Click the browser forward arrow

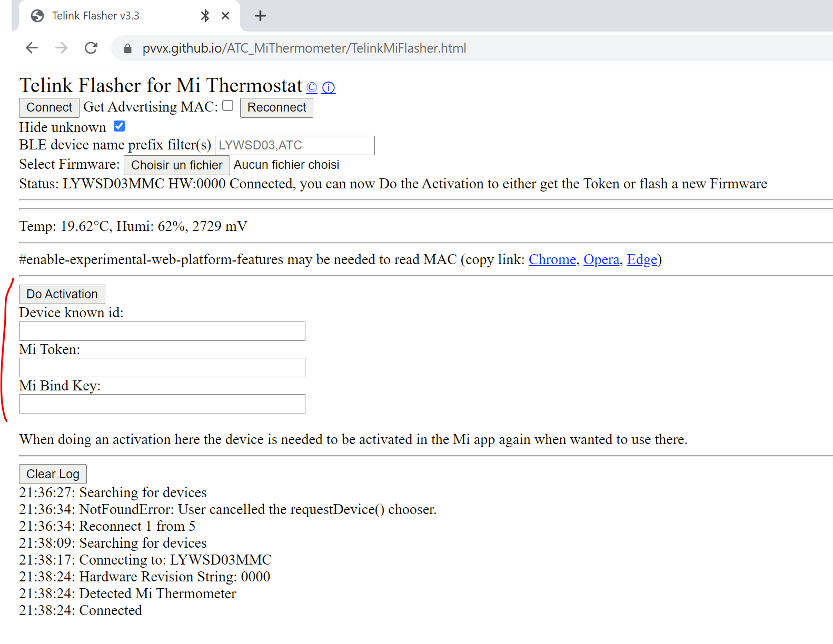(62, 48)
